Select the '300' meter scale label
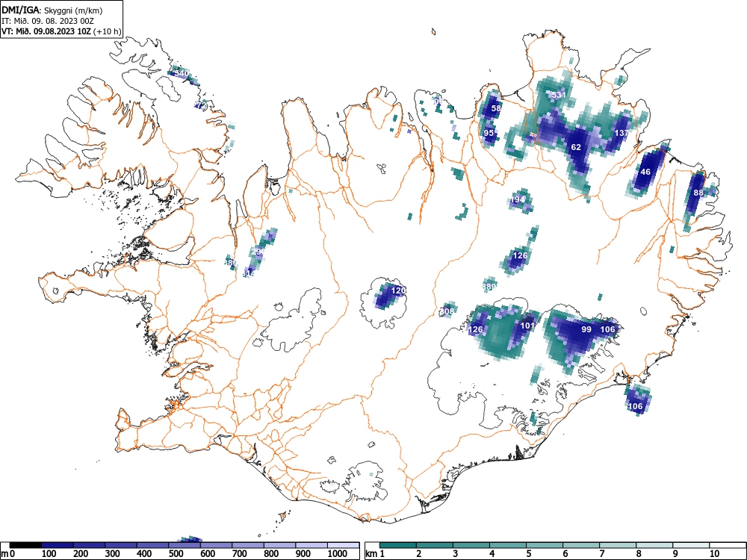The width and height of the screenshot is (747, 560). [113, 554]
